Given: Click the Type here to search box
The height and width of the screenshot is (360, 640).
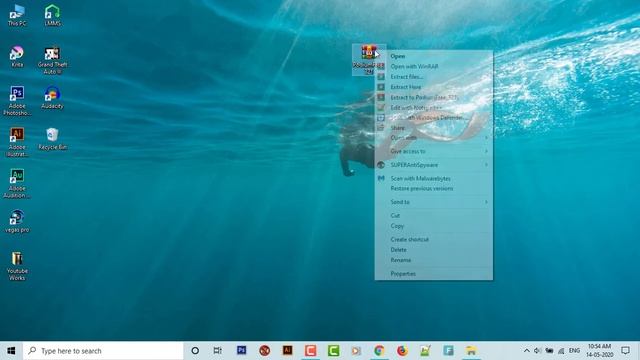Looking at the screenshot, I should tap(103, 351).
